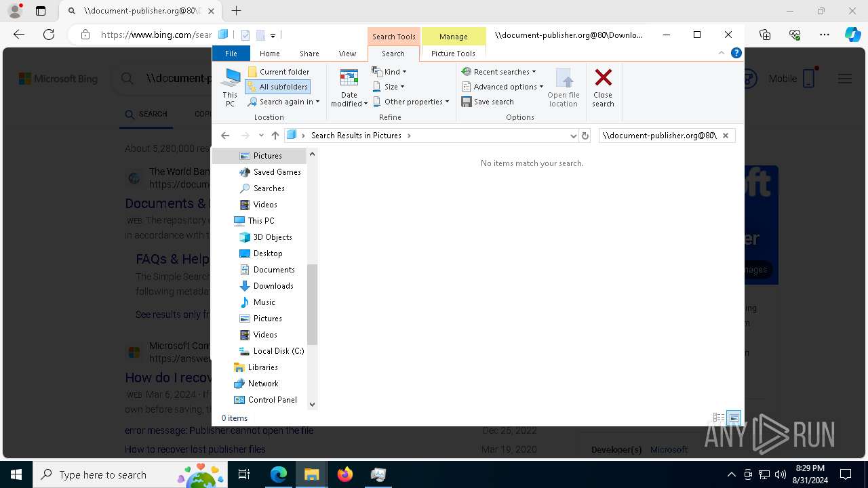
Task: Open Size filter dropdown
Action: tap(389, 87)
